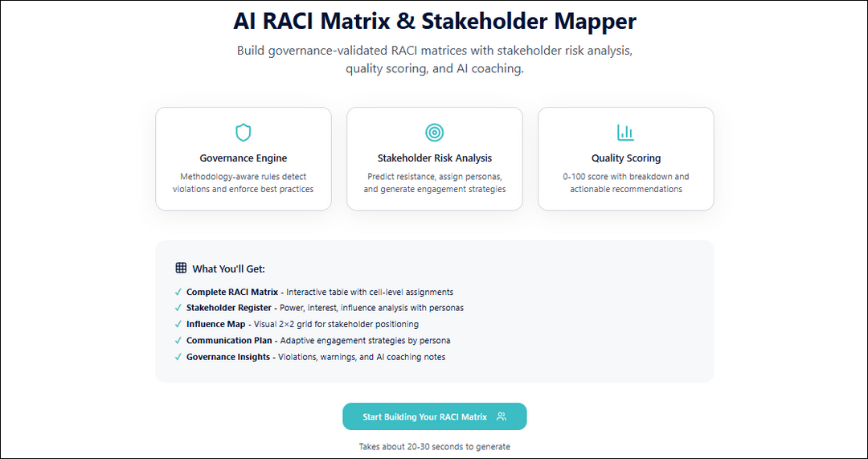
Task: Click the checkmark beside Complete RACI Matrix
Action: (x=178, y=292)
